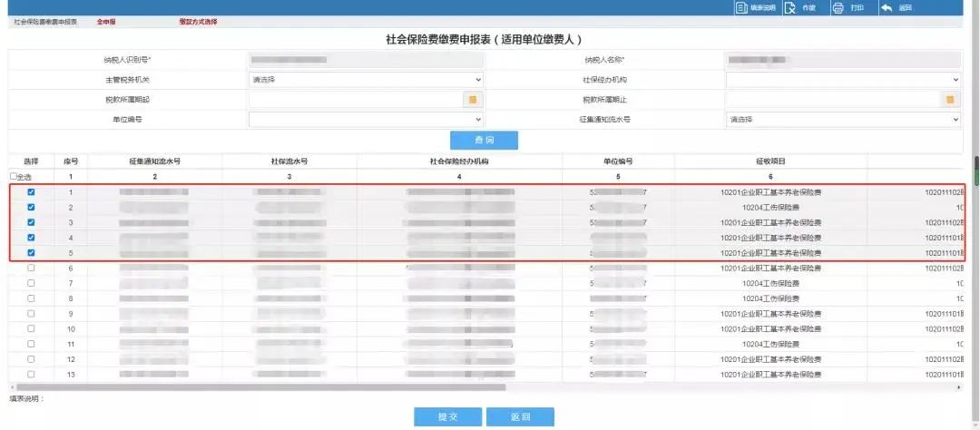The width and height of the screenshot is (980, 430).
Task: Open the 填表说明 instructions icon
Action: pyautogui.click(x=740, y=7)
